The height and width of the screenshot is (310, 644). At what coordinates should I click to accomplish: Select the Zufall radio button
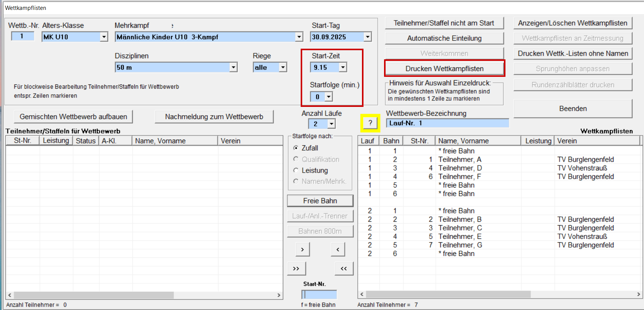[x=296, y=148]
